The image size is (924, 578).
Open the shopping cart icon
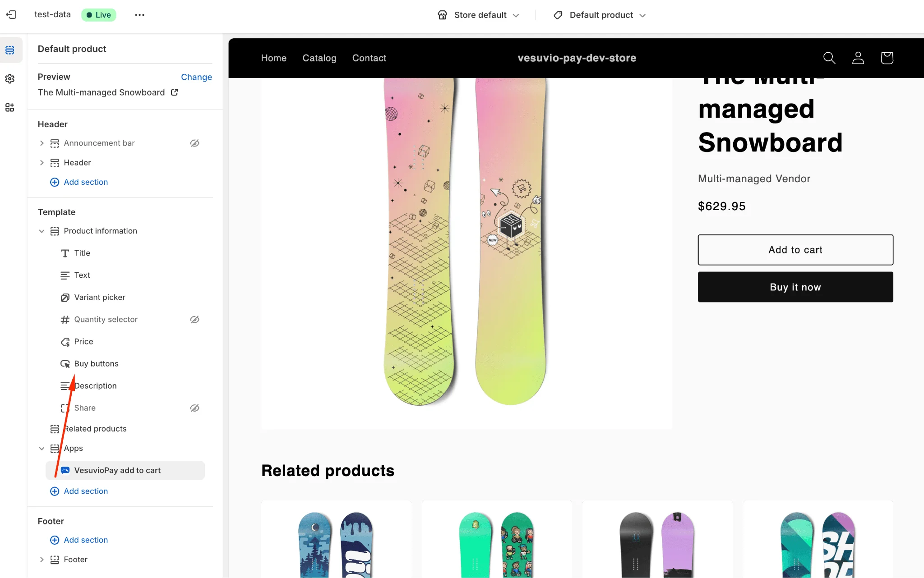(887, 58)
